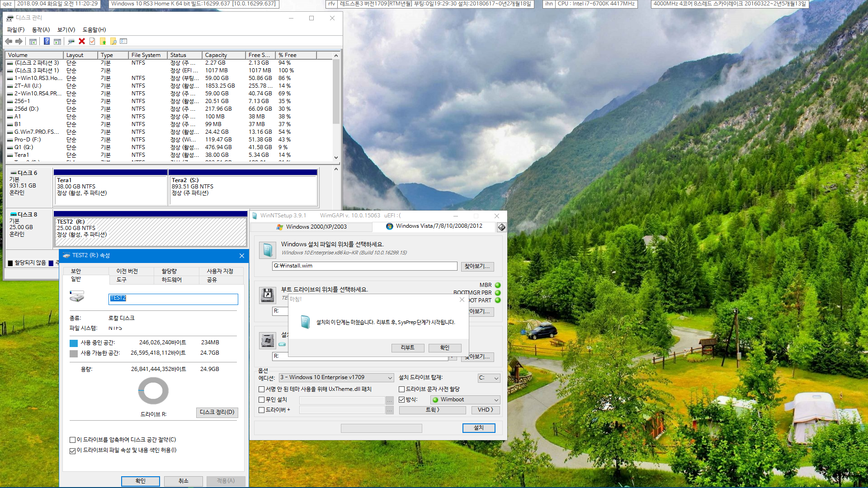This screenshot has height=488, width=868.
Task: Open Help via the blue question mark icon
Action: click(x=47, y=41)
